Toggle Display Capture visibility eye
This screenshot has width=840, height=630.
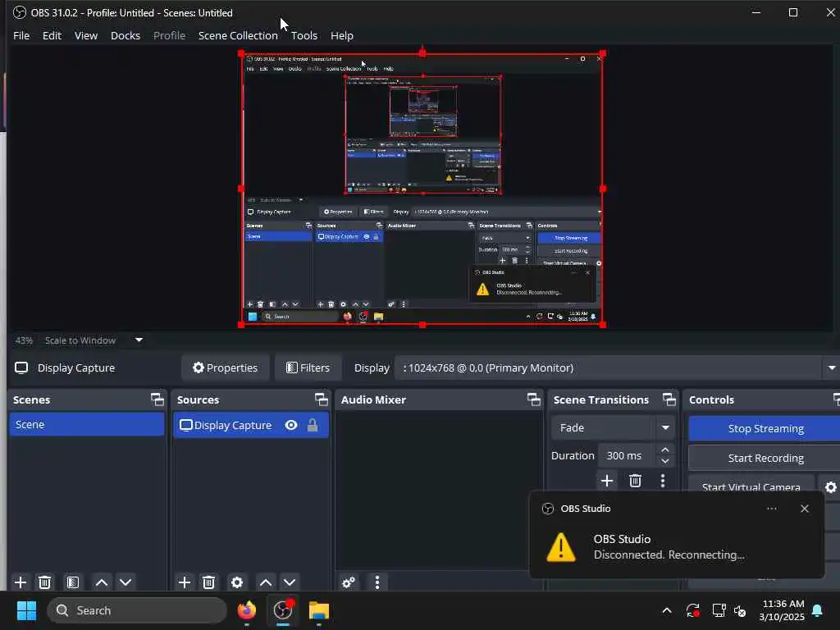[x=291, y=425]
